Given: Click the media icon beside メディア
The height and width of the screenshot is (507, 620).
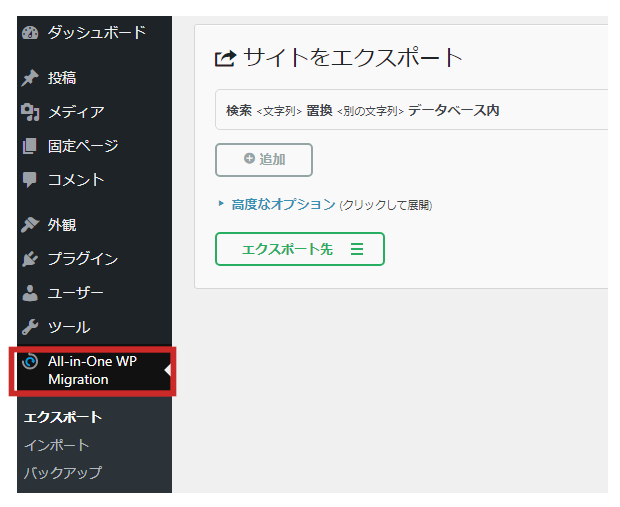Looking at the screenshot, I should point(30,112).
